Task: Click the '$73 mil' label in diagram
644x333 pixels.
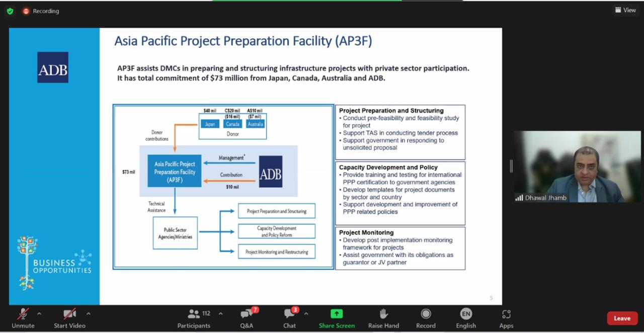Action: (129, 172)
